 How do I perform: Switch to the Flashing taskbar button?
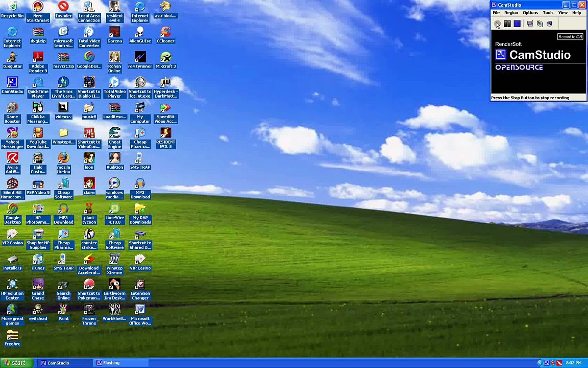pos(121,363)
